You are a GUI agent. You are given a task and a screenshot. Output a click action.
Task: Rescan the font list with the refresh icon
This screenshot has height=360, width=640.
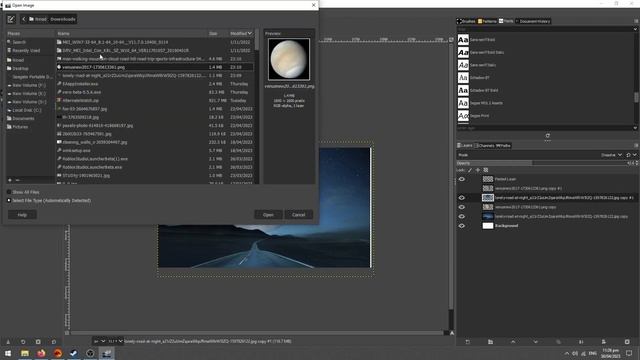[x=547, y=136]
